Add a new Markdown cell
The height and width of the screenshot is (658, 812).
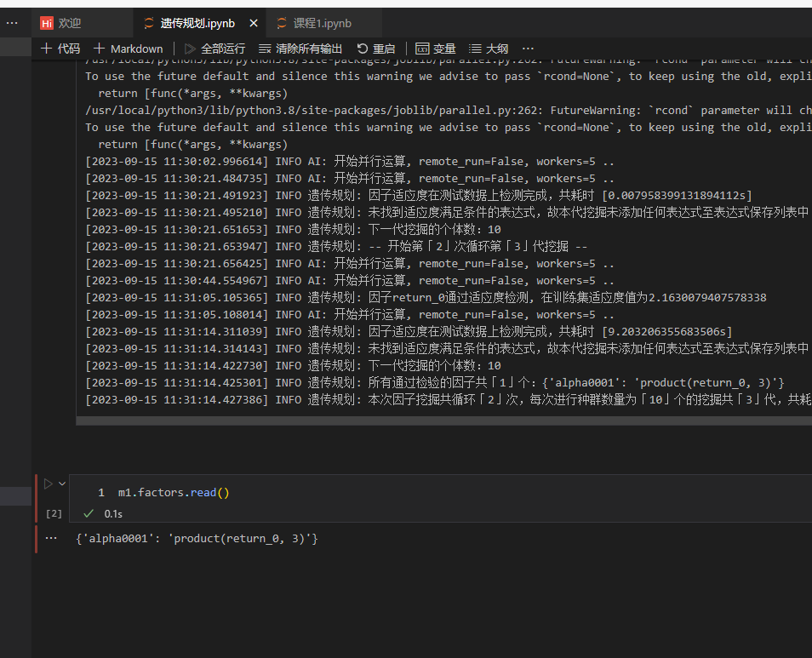pos(128,49)
